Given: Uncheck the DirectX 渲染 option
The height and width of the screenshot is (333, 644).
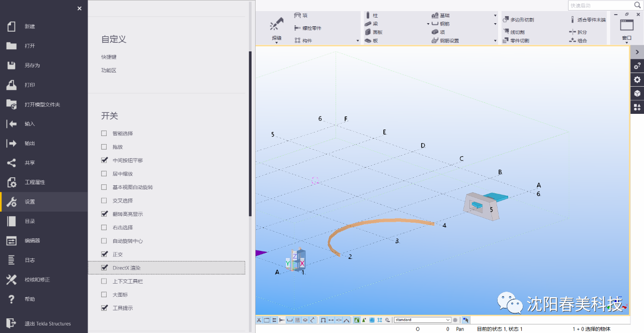Looking at the screenshot, I should coord(104,268).
